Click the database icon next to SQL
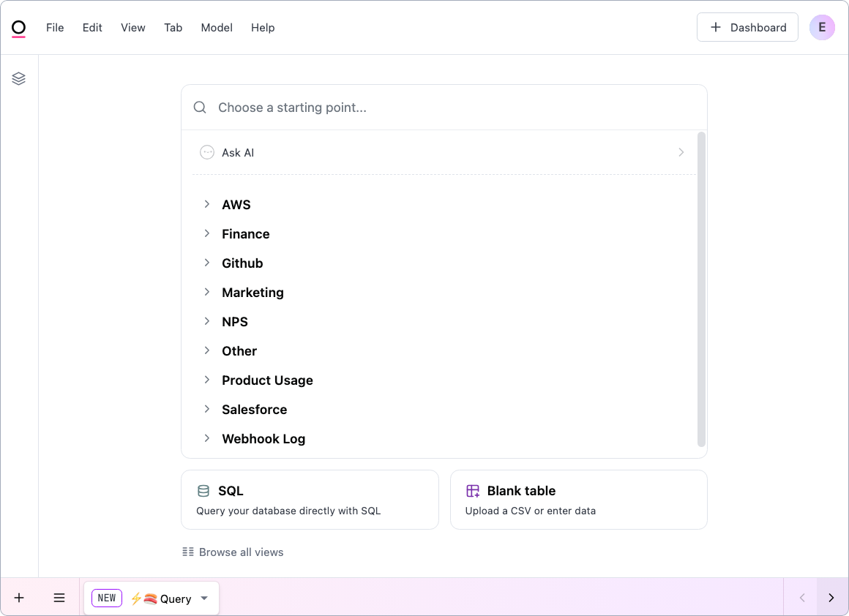This screenshot has width=849, height=616. [202, 490]
